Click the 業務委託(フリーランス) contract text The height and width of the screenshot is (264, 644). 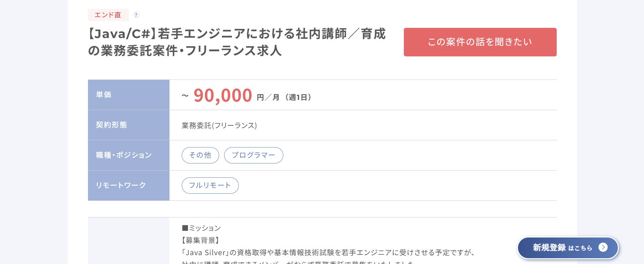[219, 126]
